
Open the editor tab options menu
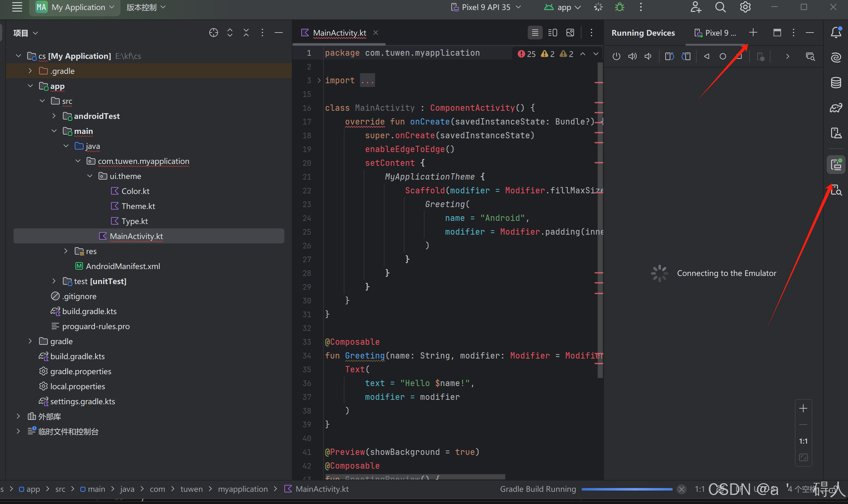click(x=592, y=33)
